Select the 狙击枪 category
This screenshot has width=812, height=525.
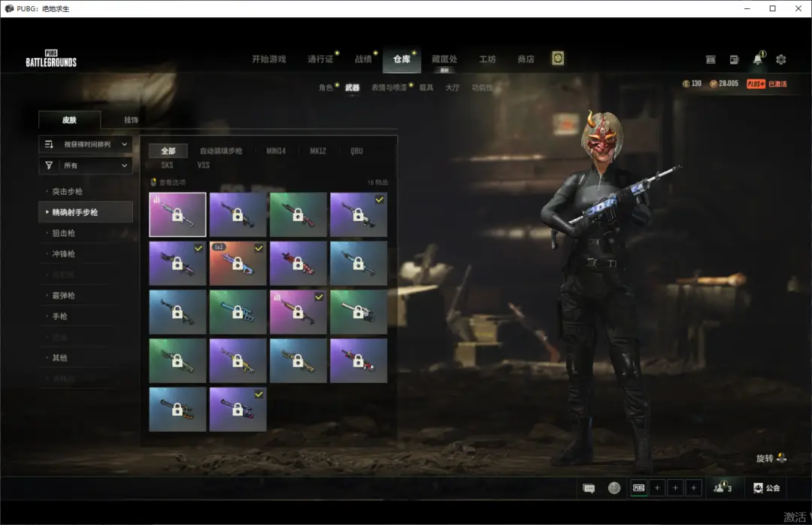coord(64,232)
